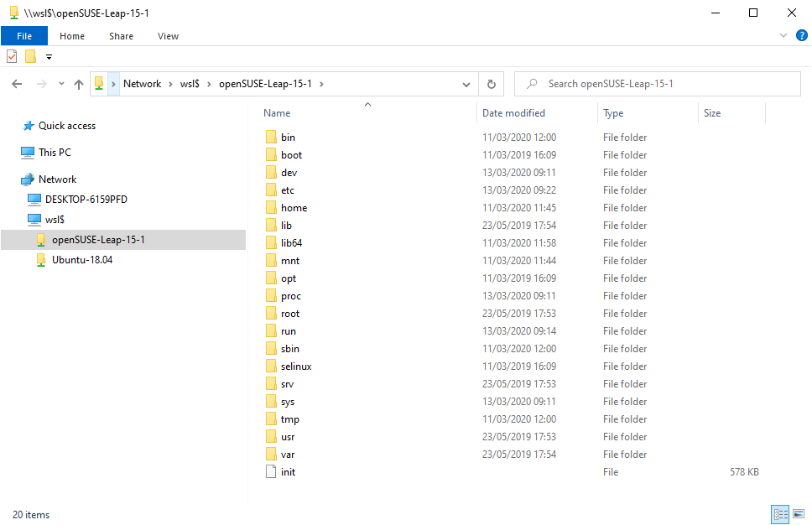Open Properties from the Quick Access Toolbar

click(11, 56)
